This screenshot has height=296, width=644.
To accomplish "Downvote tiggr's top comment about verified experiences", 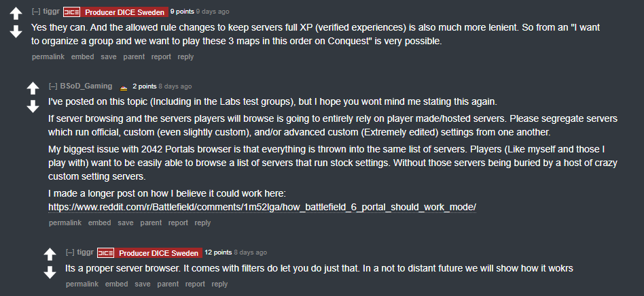I will [15, 31].
